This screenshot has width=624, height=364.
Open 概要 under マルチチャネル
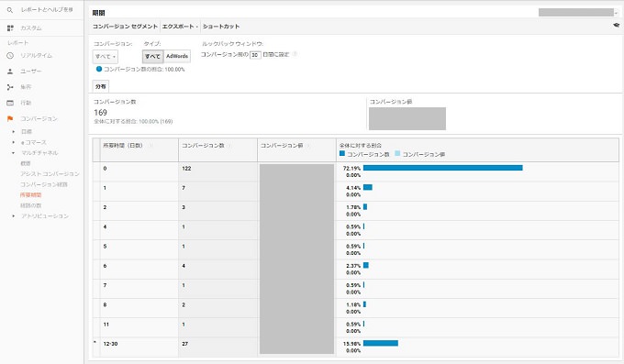tap(26, 163)
